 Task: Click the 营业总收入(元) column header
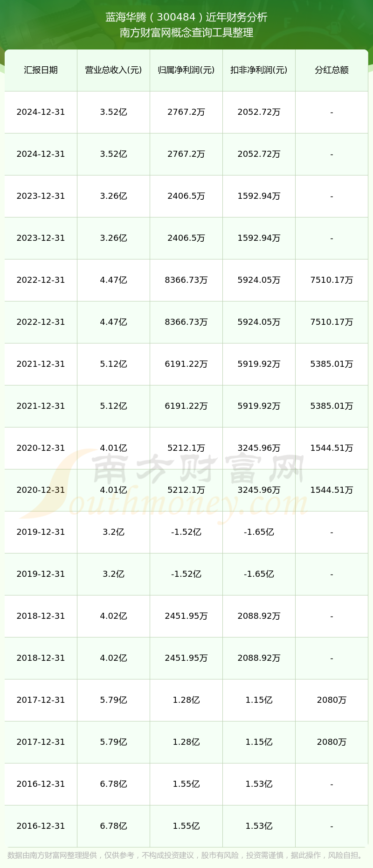tap(113, 70)
